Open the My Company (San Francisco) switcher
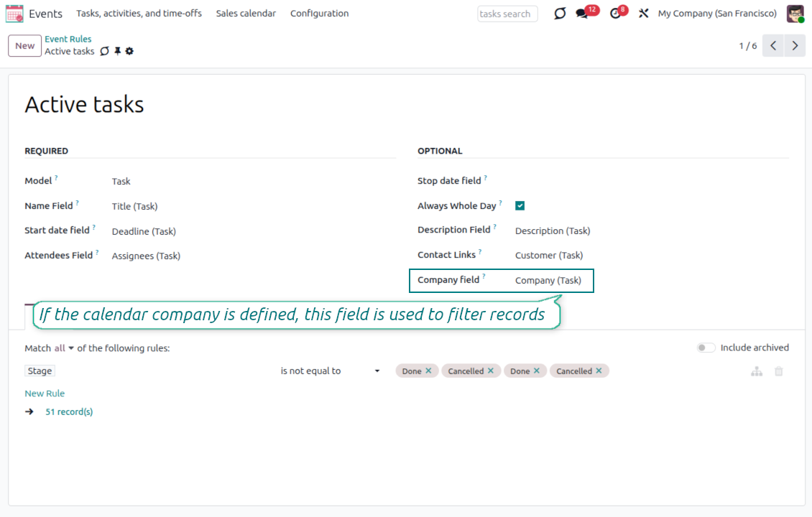Screen dimensions: 812x517 pos(716,14)
